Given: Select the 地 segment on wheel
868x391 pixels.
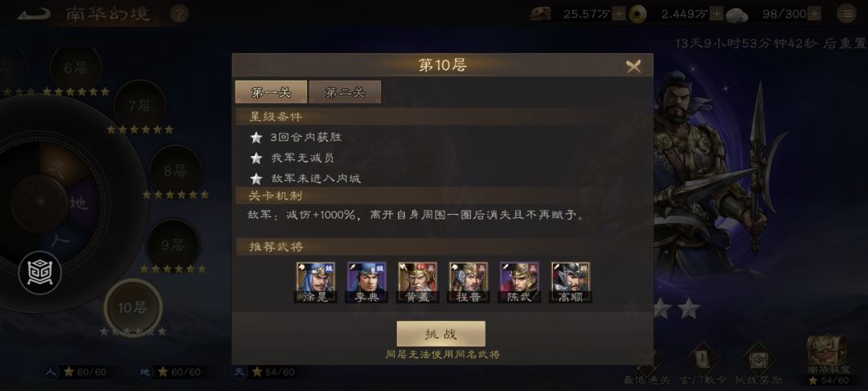Looking at the screenshot, I should [x=82, y=204].
